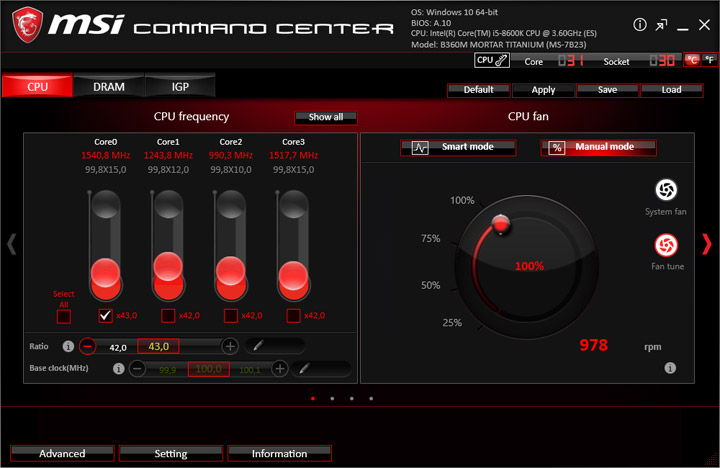The width and height of the screenshot is (720, 468).
Task: Click the detach gadget arrow icon
Action: point(661,25)
